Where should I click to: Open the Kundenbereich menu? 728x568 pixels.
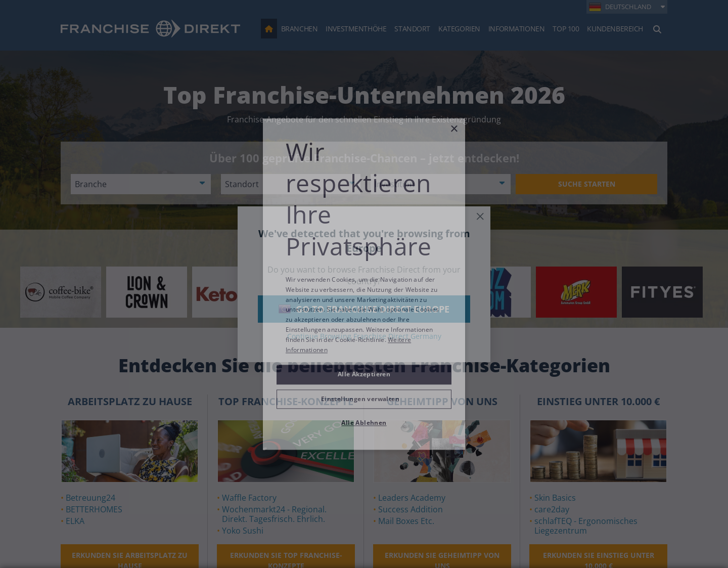tap(615, 29)
